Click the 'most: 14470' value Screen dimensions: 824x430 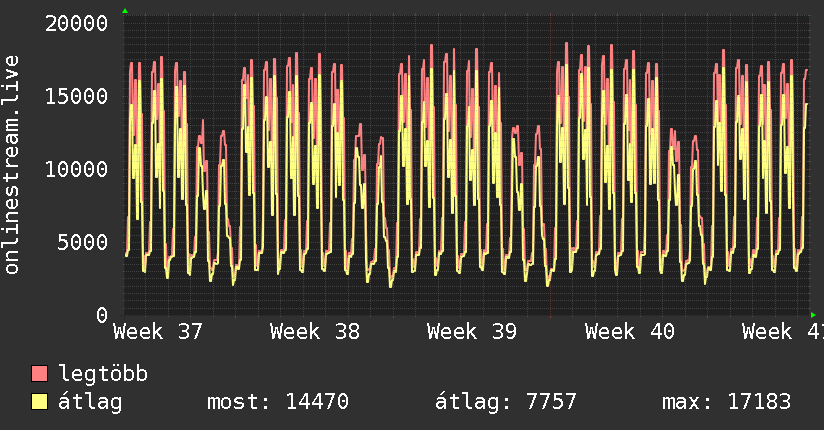(277, 402)
